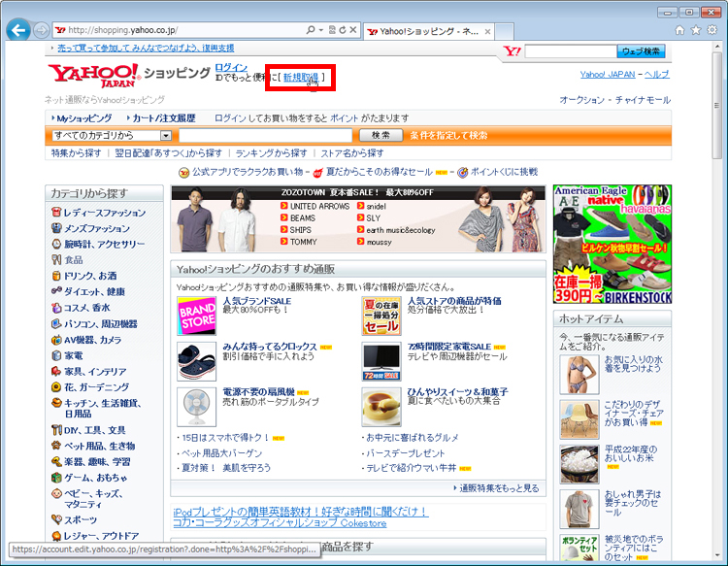Screen dimensions: 728x566
Task: Click the portable fan thumbnail
Action: [197, 407]
